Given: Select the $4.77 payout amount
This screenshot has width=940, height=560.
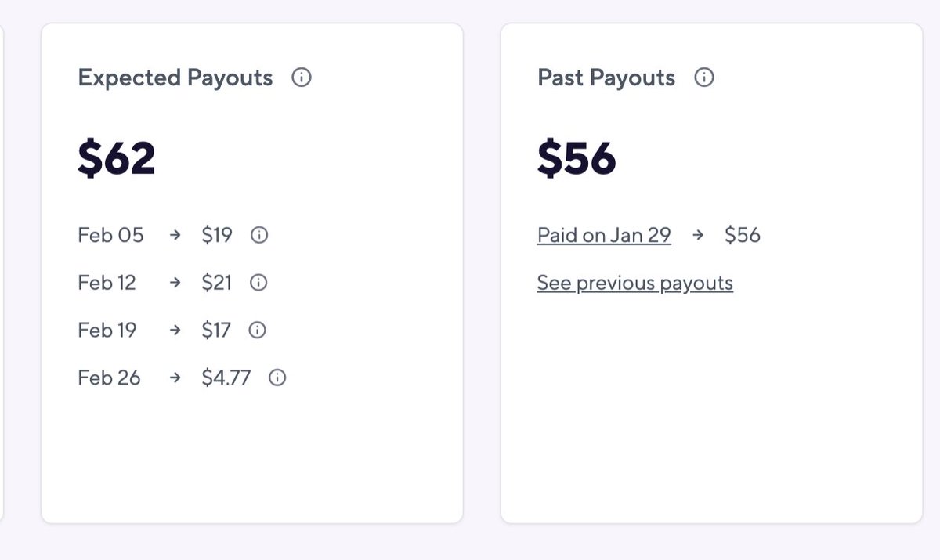Looking at the screenshot, I should coord(226,378).
